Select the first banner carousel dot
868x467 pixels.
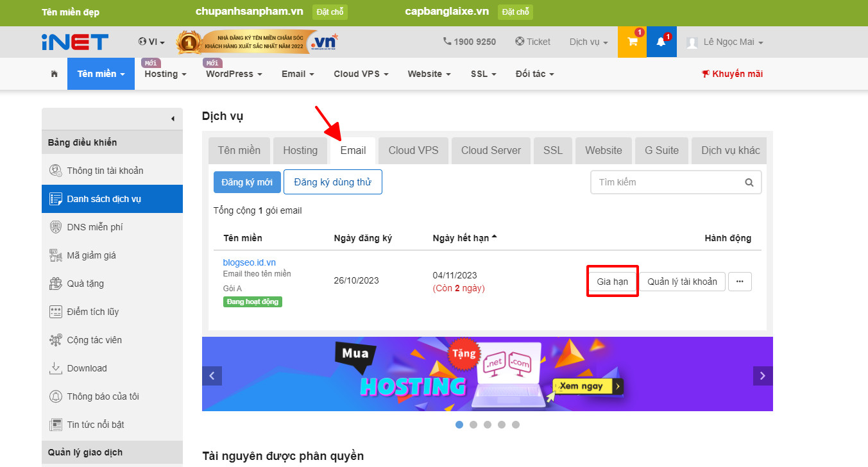(459, 425)
